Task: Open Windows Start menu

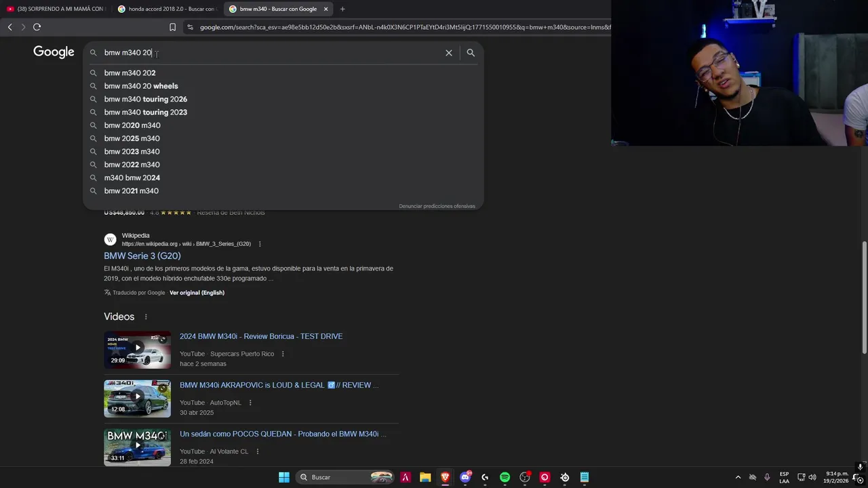Action: (284, 477)
